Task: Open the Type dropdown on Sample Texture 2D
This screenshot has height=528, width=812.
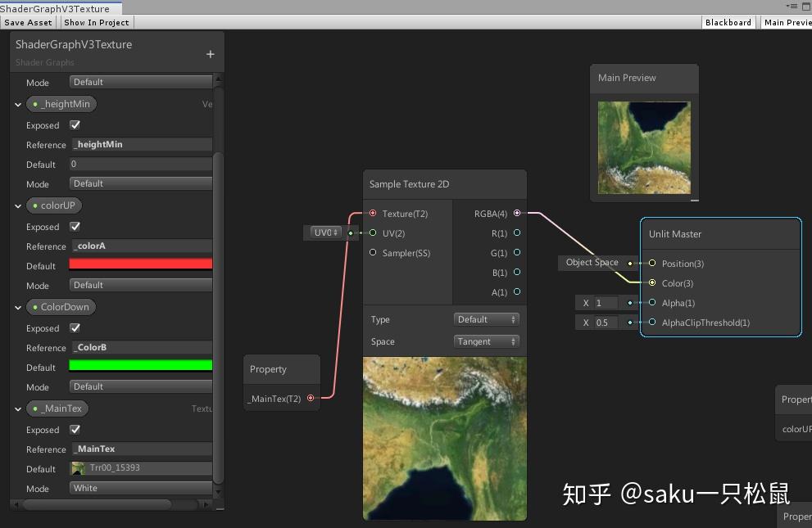Action: (x=487, y=319)
